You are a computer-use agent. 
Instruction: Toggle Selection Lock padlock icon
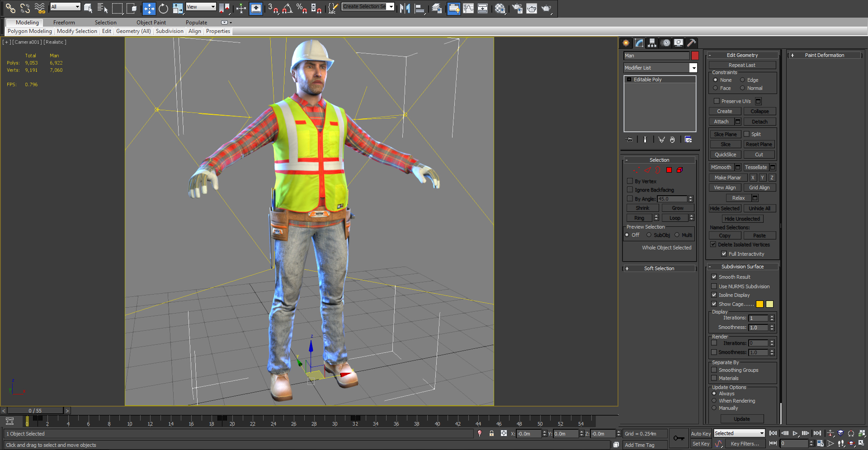(x=491, y=433)
